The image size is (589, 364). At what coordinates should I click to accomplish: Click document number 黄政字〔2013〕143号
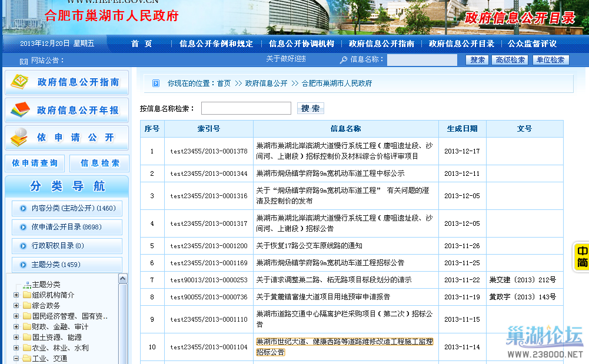coord(523,297)
